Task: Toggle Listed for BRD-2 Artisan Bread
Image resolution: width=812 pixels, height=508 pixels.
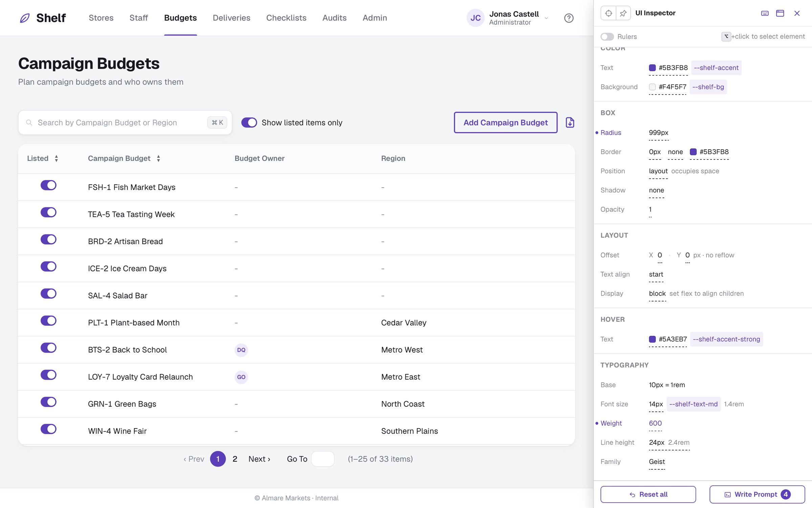Action: point(48,239)
